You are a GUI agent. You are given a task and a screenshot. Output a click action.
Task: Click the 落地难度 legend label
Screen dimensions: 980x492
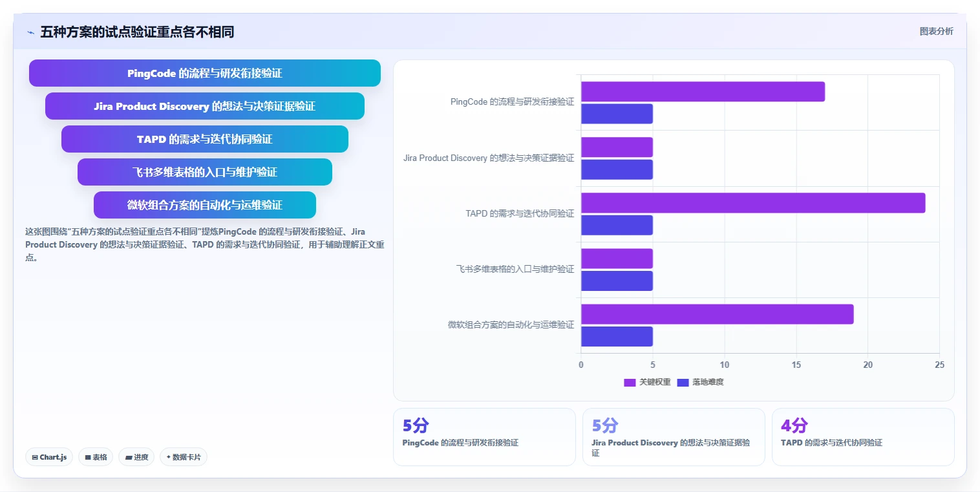point(708,382)
